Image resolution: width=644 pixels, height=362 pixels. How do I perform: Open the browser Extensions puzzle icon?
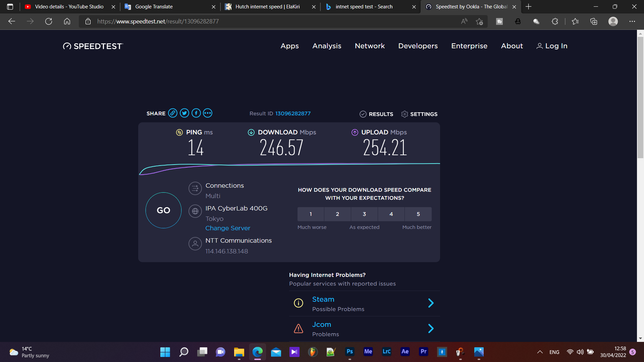click(x=555, y=21)
